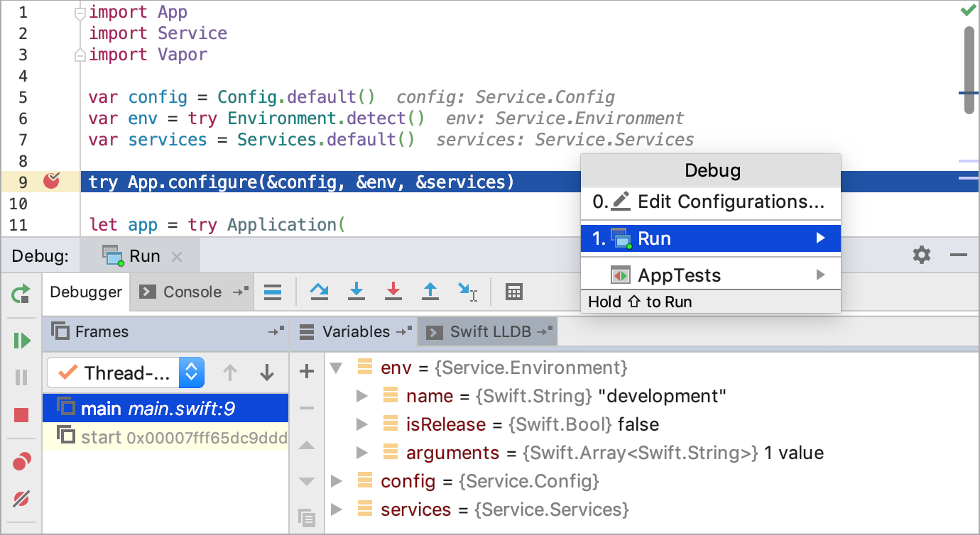
Task: Open View Breakpoints dialog
Action: click(x=21, y=463)
